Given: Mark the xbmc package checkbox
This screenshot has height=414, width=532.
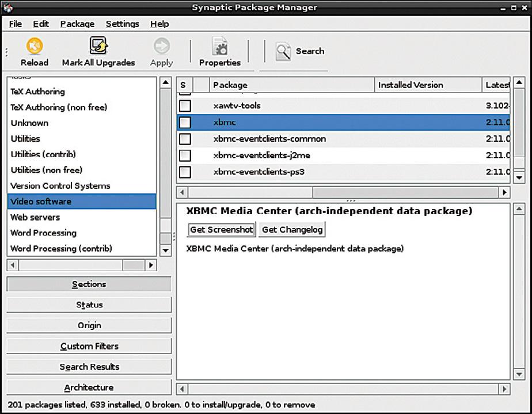Looking at the screenshot, I should point(185,122).
